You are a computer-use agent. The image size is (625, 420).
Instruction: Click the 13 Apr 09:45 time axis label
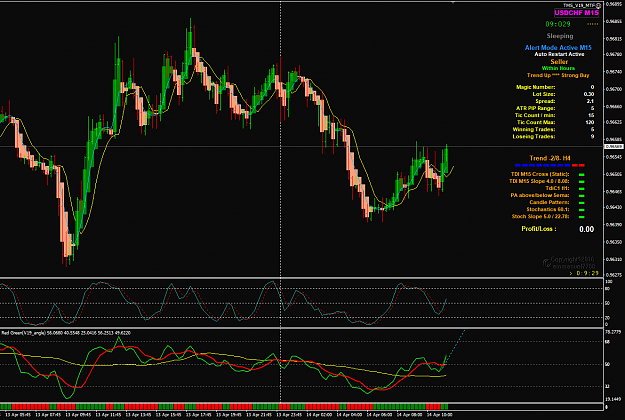pos(78,415)
